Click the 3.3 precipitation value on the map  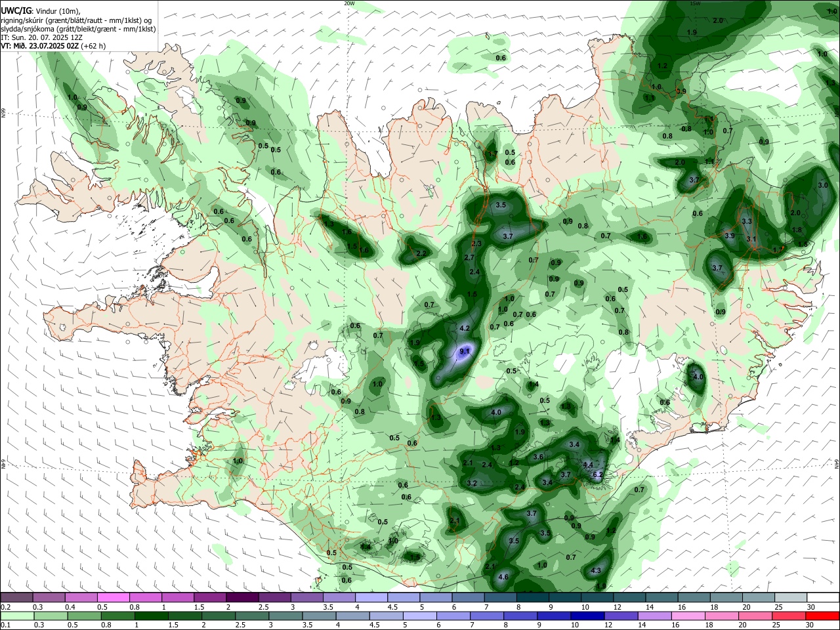coord(747,222)
